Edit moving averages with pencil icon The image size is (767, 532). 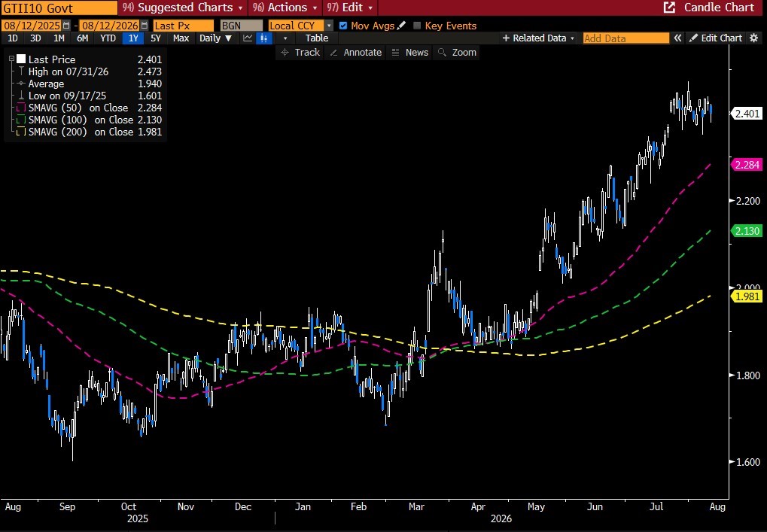(402, 26)
